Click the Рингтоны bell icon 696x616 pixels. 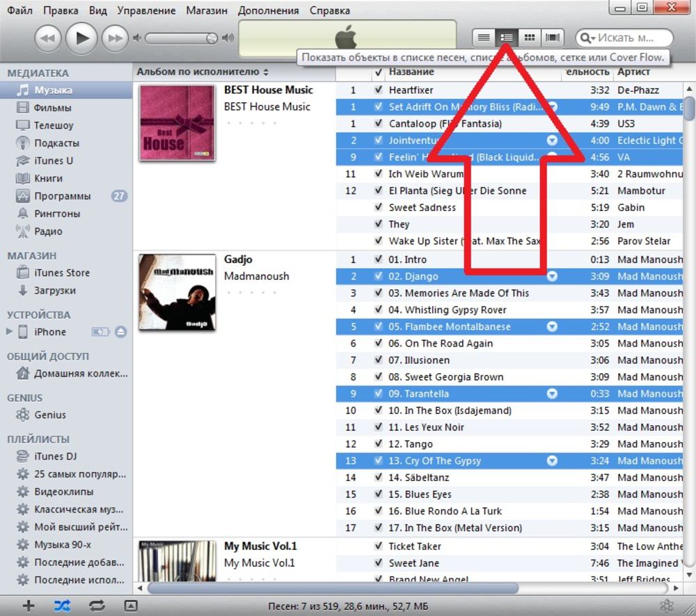23,214
